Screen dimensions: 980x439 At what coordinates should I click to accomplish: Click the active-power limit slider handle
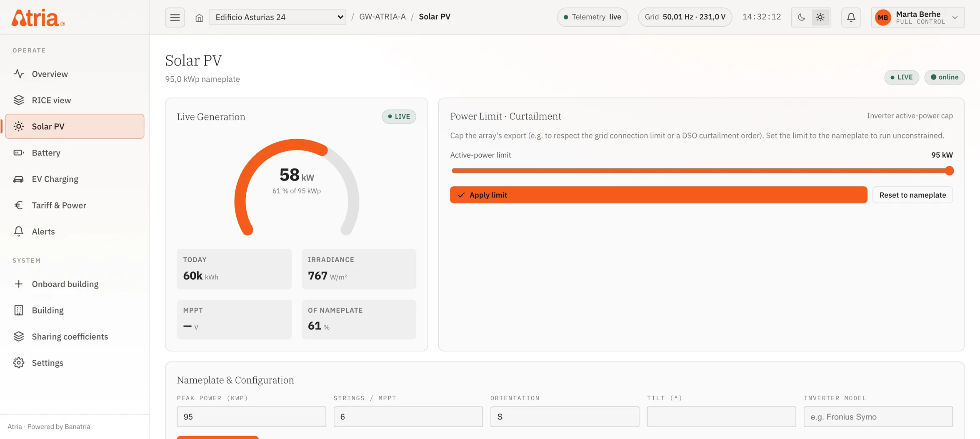click(949, 171)
